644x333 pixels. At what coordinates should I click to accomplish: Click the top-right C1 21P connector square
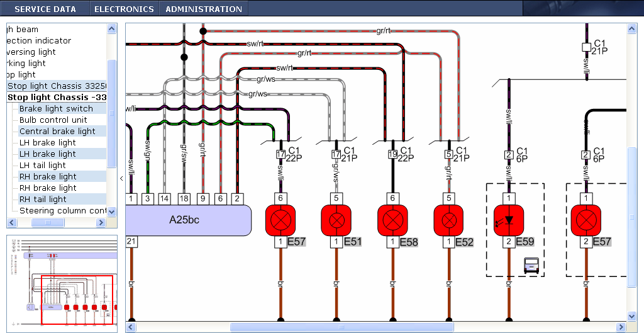click(x=587, y=47)
